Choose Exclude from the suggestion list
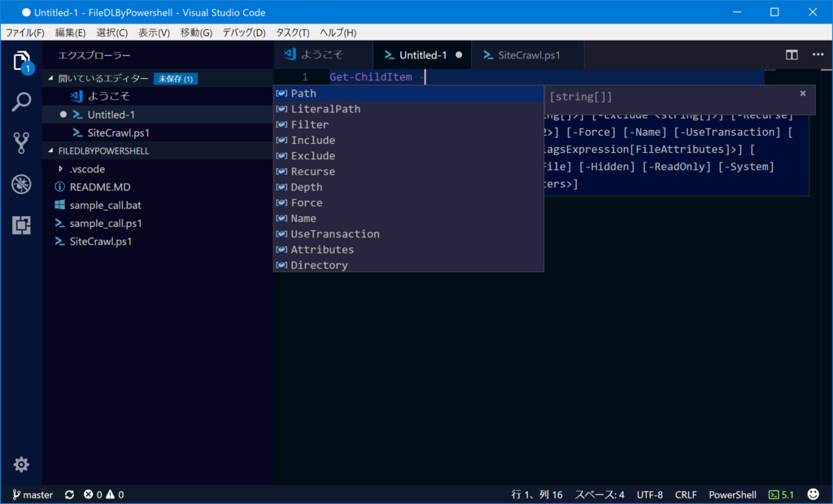 click(408, 156)
